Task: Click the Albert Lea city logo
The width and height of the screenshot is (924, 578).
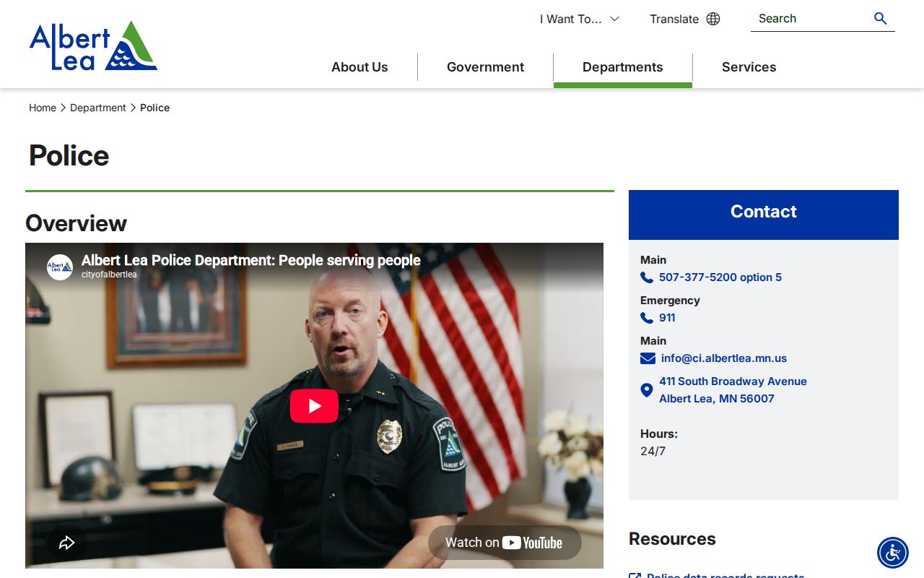Action: click(93, 46)
